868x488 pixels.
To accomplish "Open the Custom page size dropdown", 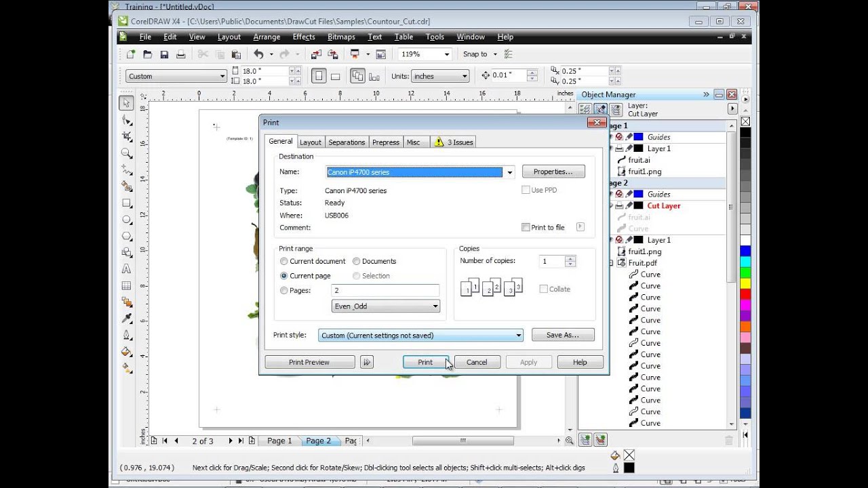I will tap(222, 76).
